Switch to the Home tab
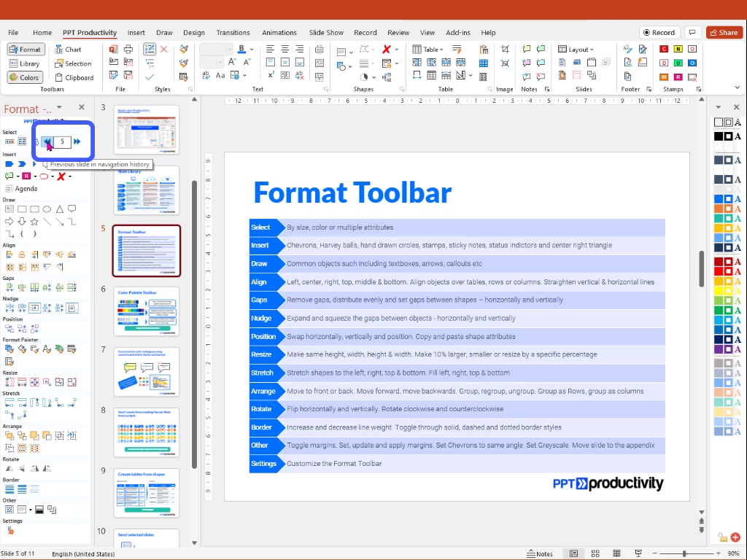Screen dimensions: 747x560 [x=42, y=32]
